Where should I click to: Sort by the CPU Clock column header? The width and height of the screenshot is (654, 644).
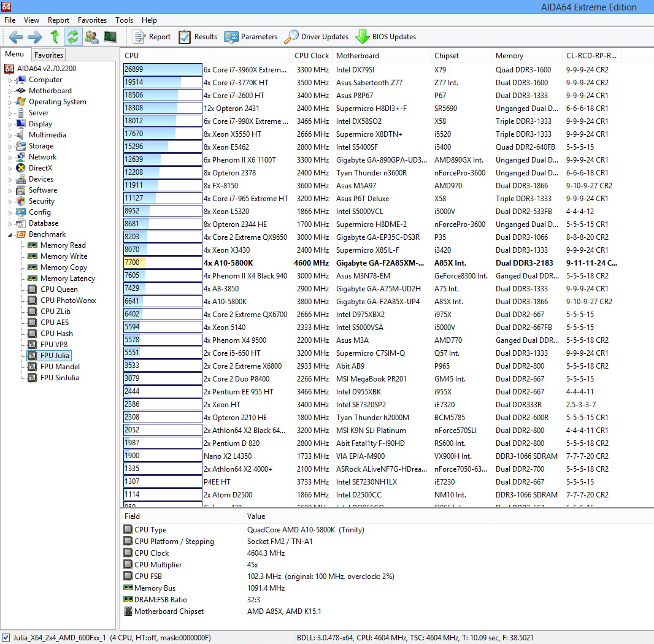tap(311, 55)
